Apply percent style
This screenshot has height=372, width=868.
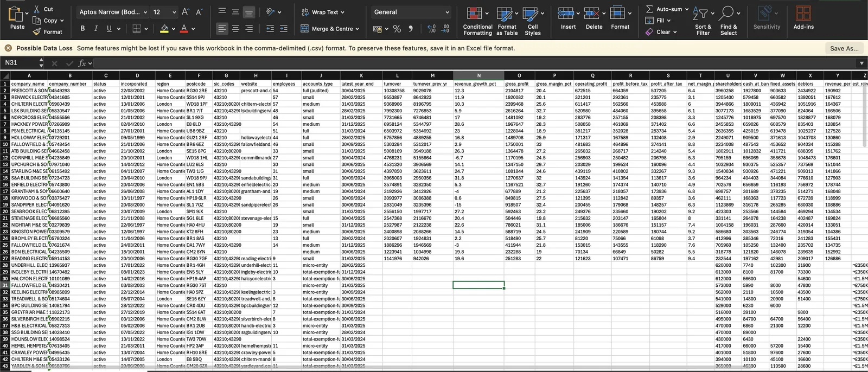pos(397,29)
